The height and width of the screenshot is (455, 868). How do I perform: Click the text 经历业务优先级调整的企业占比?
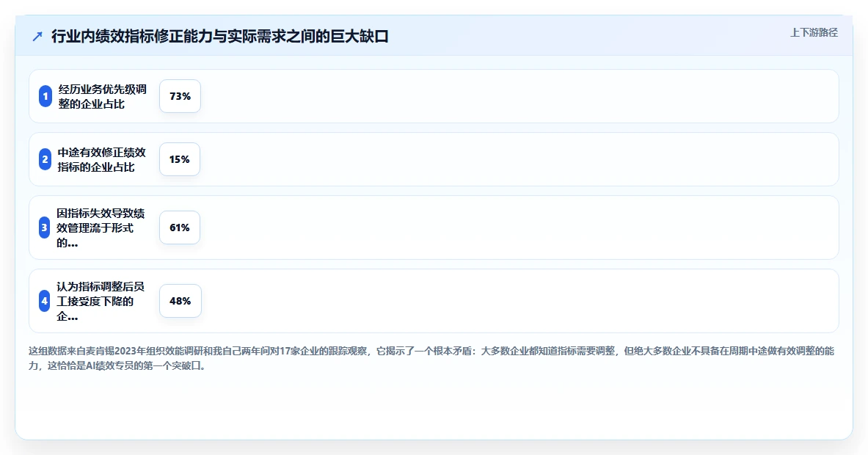pos(103,96)
